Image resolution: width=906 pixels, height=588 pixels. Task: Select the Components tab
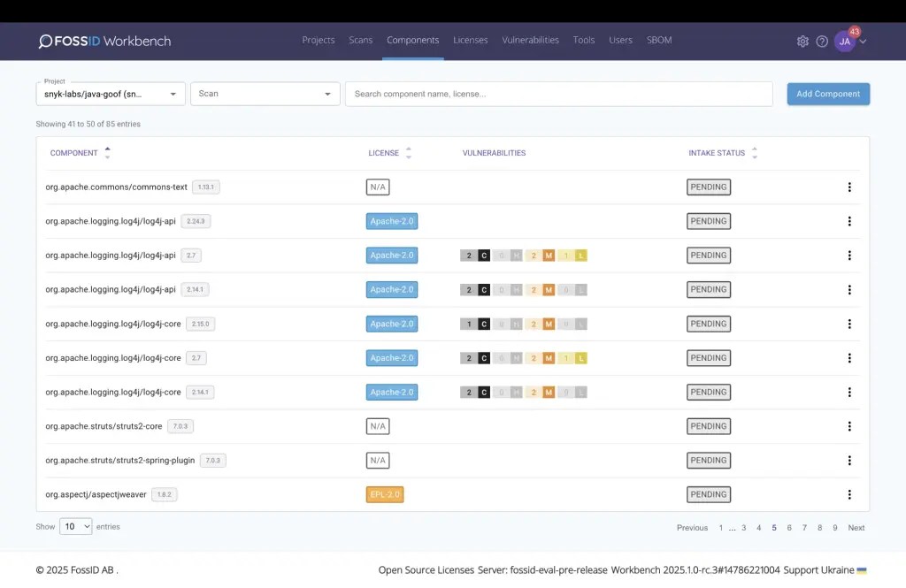click(x=412, y=40)
